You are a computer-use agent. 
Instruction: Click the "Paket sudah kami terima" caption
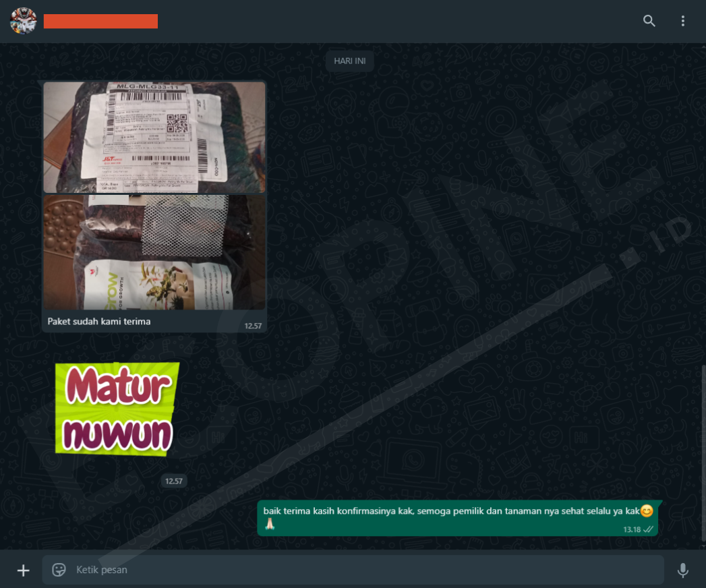(99, 322)
